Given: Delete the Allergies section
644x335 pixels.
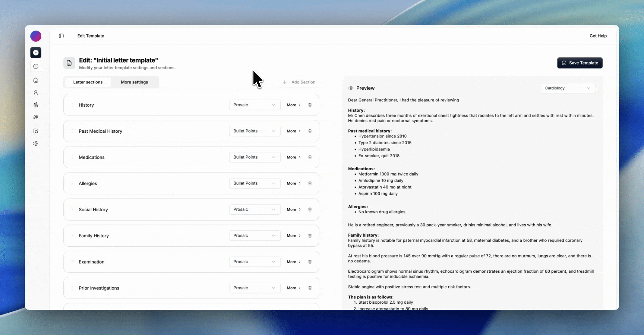Looking at the screenshot, I should pos(310,183).
